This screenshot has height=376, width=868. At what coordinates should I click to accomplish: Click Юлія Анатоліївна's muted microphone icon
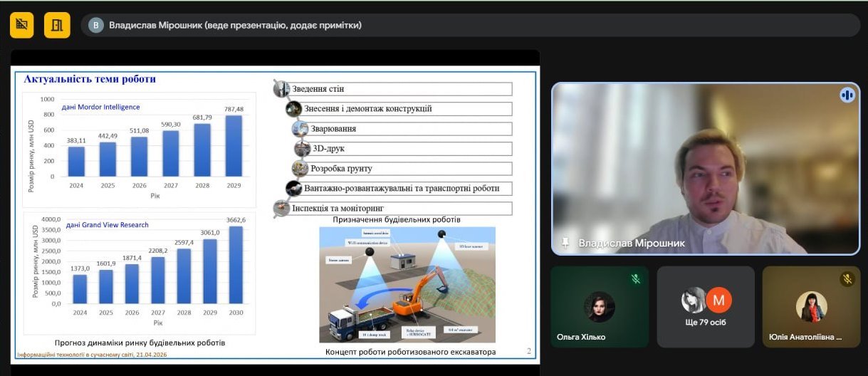point(847,279)
